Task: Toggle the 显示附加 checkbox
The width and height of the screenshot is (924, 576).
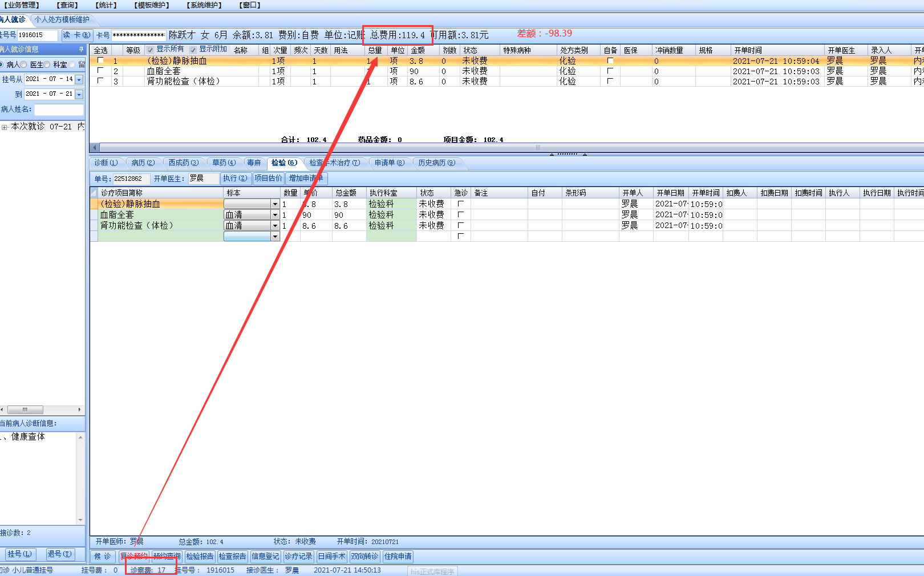Action: click(193, 50)
